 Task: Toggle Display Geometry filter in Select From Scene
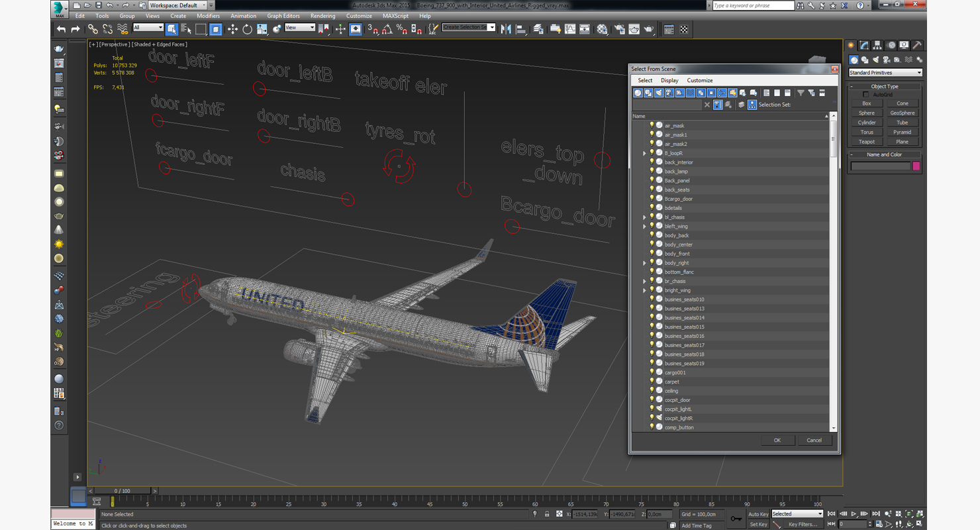tap(638, 93)
